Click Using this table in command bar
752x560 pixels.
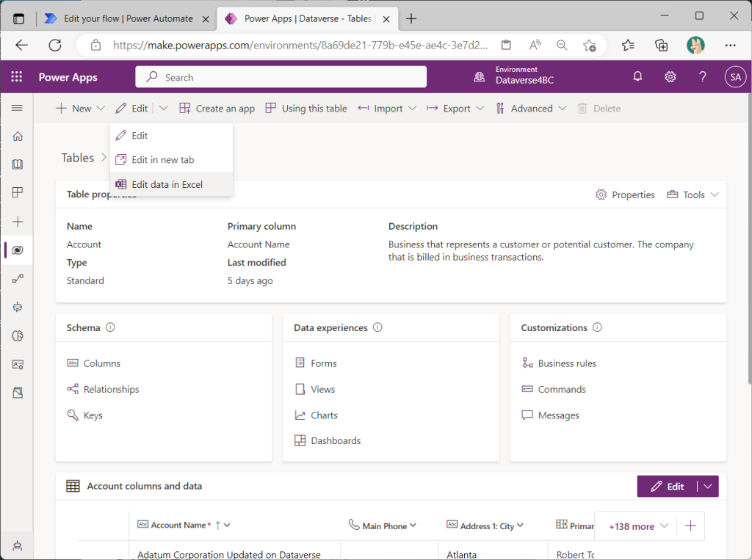pyautogui.click(x=306, y=109)
